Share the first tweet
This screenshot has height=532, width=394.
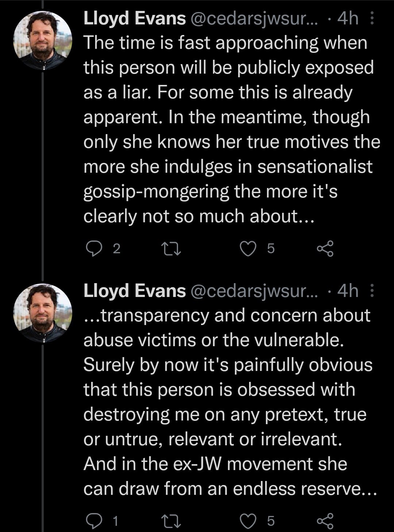pyautogui.click(x=325, y=249)
